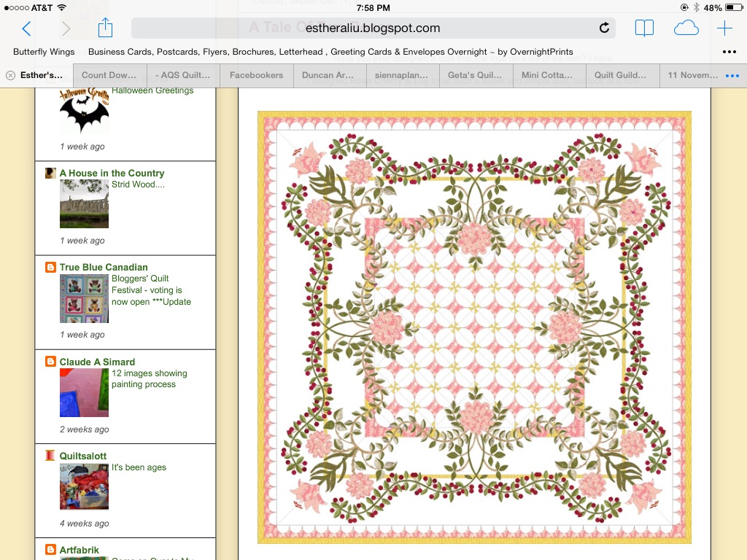
Task: Close the Esther's tab with X
Action: click(x=10, y=75)
